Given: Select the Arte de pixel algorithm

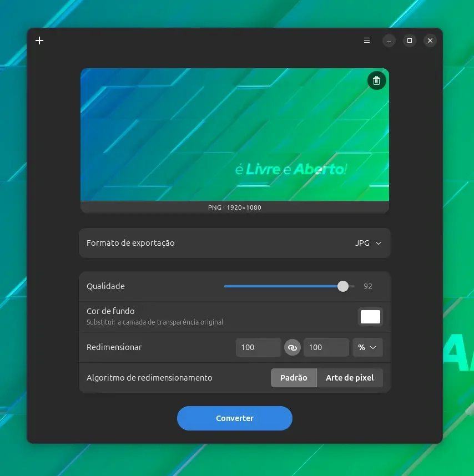Looking at the screenshot, I should click(x=350, y=378).
